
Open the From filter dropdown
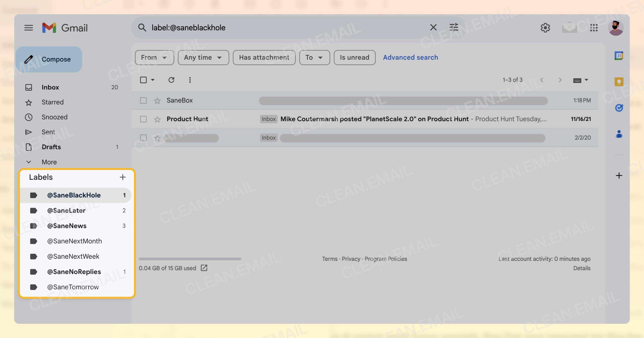point(154,57)
